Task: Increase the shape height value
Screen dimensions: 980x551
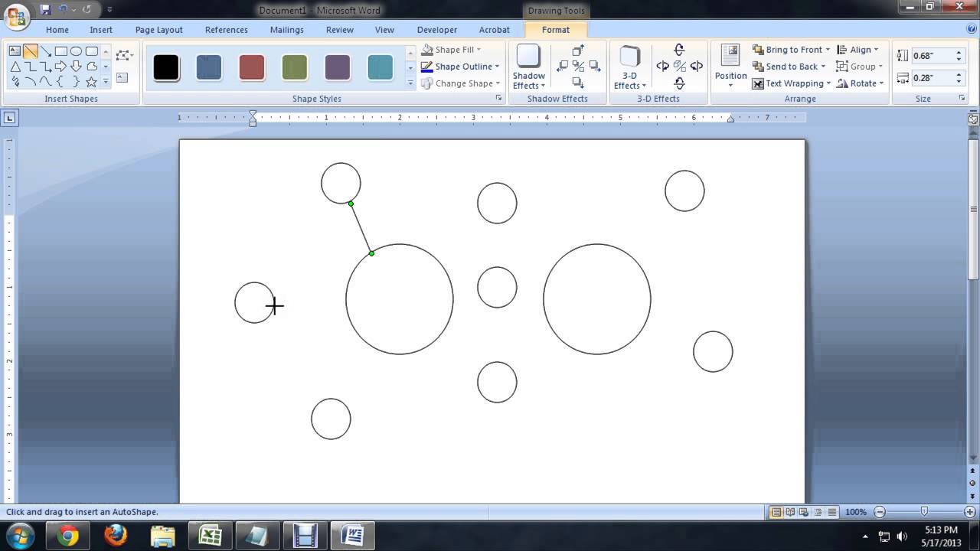Action: (x=959, y=52)
